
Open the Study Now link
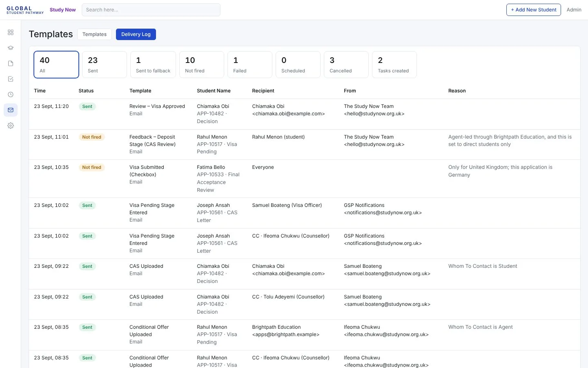[62, 10]
